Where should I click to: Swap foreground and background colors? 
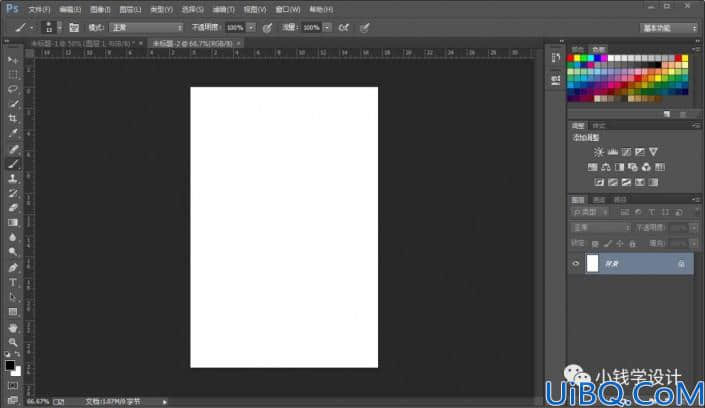pyautogui.click(x=18, y=354)
